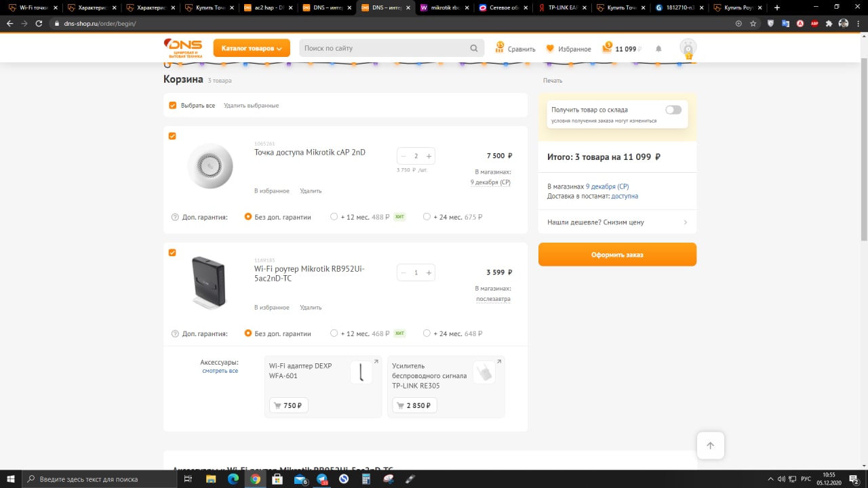Image resolution: width=868 pixels, height=488 pixels.
Task: Uncheck Mikrotik RB952Ui router checkbox
Action: [x=172, y=253]
